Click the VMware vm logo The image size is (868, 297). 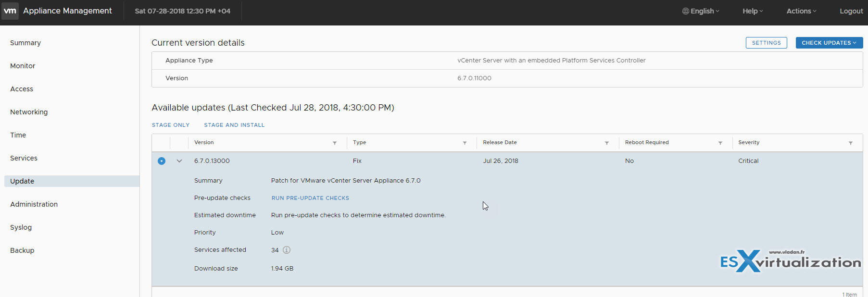(x=10, y=11)
